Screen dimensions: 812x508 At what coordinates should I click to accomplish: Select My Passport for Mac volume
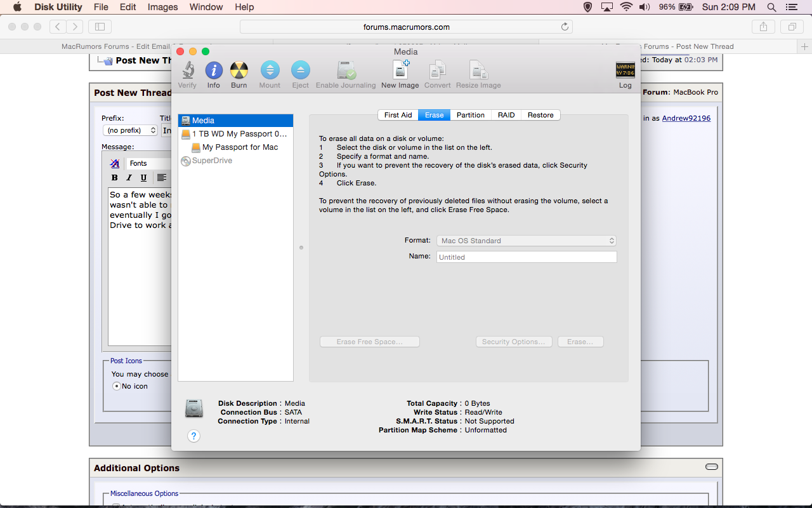point(235,147)
